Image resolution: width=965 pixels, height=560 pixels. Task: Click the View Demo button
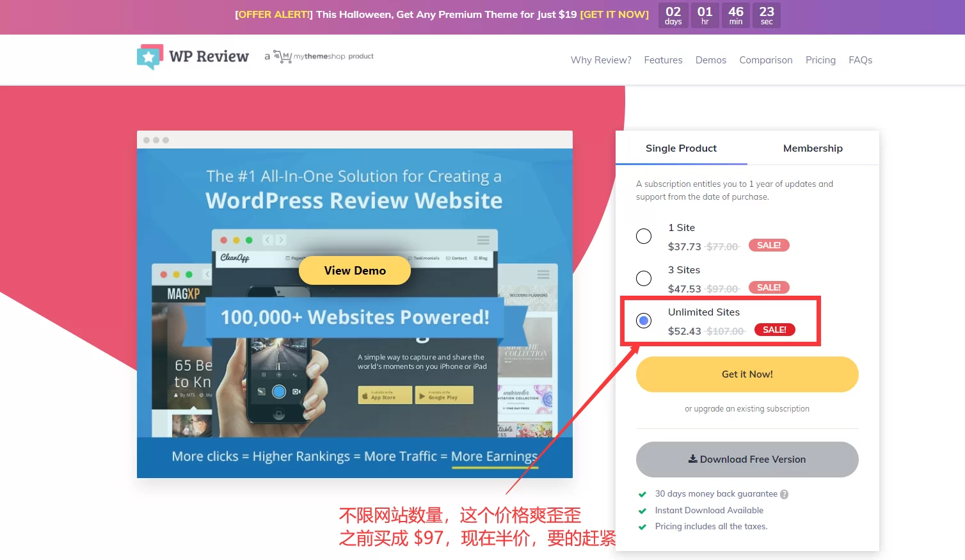coord(355,271)
